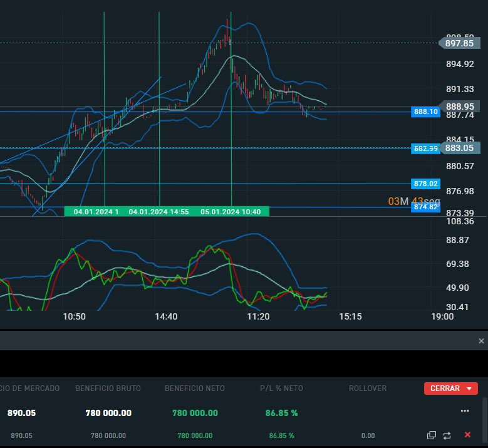488x448 pixels.
Task: Click the 108.36 indicator axis label
Action: point(460,221)
